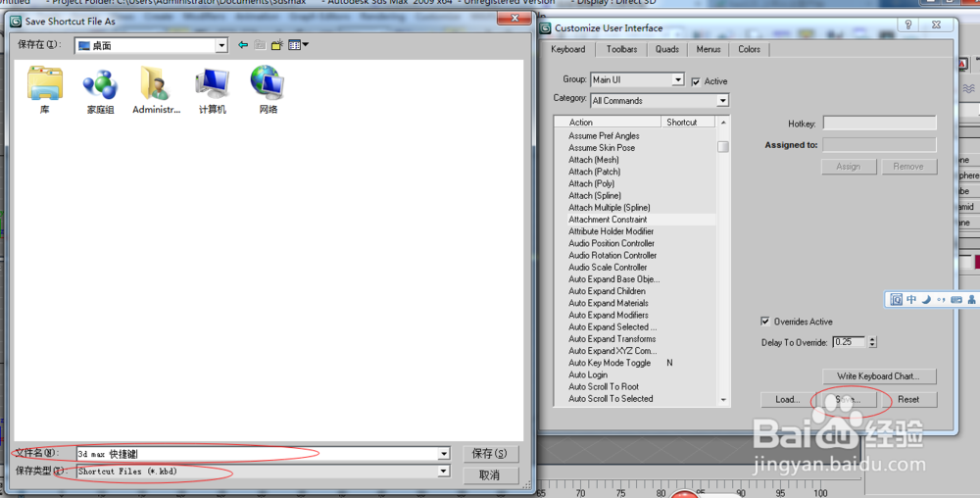Open the Group Main UI dropdown
Viewport: 980px width, 498px height.
pyautogui.click(x=678, y=80)
